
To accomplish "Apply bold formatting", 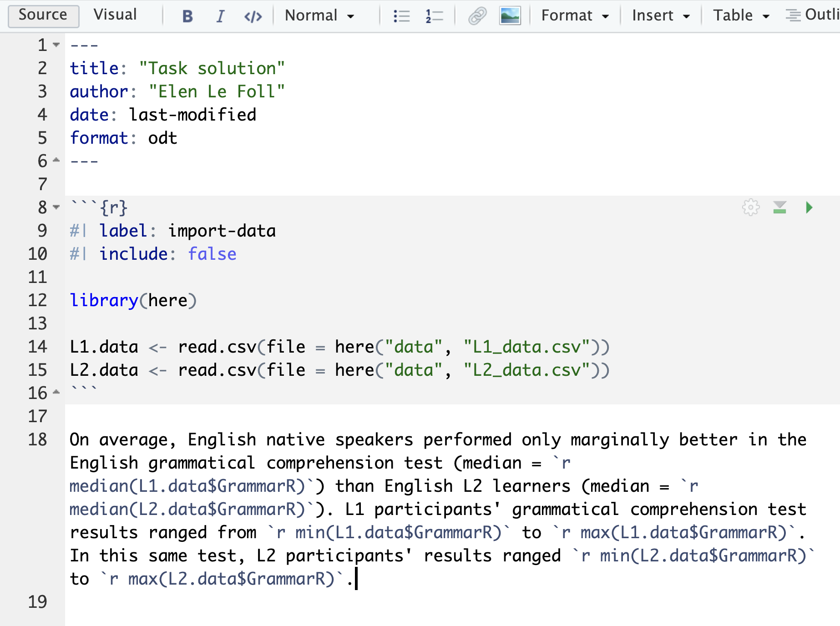I will click(x=187, y=16).
